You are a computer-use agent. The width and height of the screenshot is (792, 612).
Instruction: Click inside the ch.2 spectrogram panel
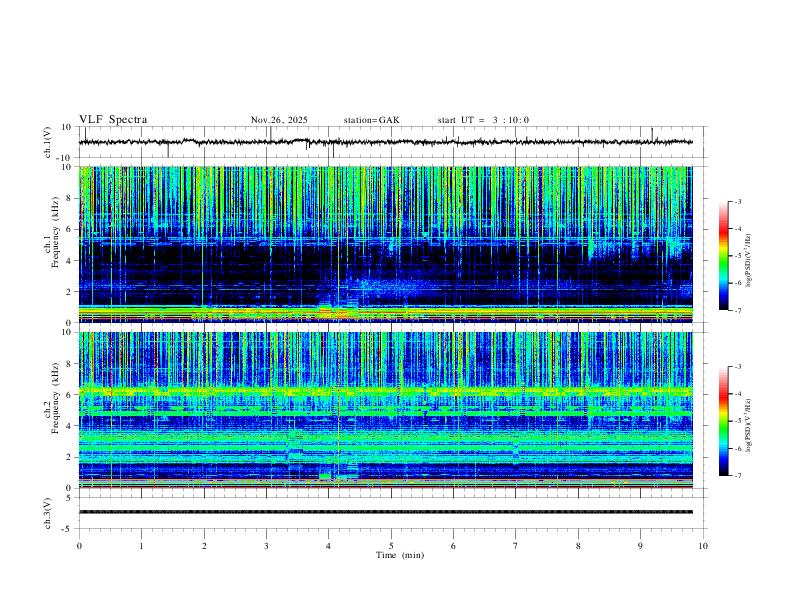point(386,410)
